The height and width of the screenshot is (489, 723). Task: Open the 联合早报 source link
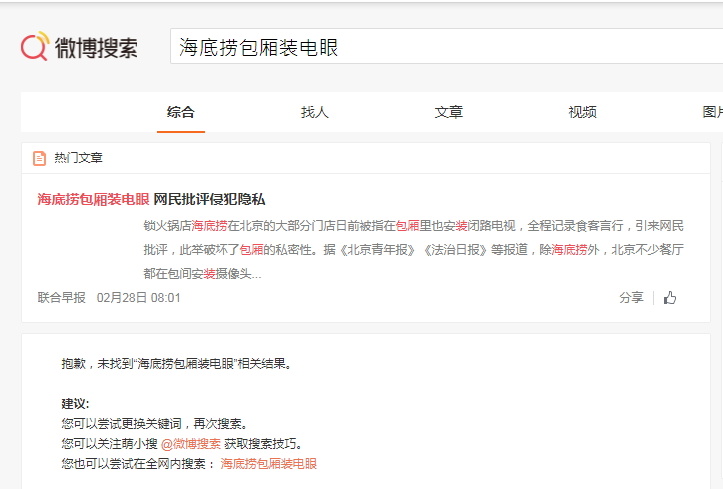click(x=62, y=298)
